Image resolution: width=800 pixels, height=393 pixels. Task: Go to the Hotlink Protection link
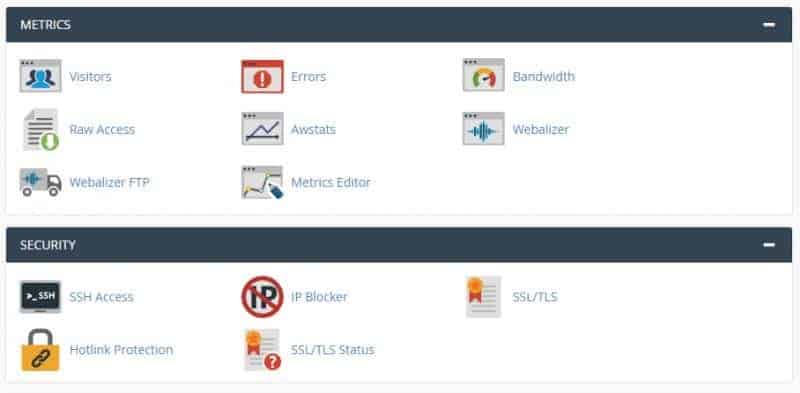pyautogui.click(x=121, y=350)
